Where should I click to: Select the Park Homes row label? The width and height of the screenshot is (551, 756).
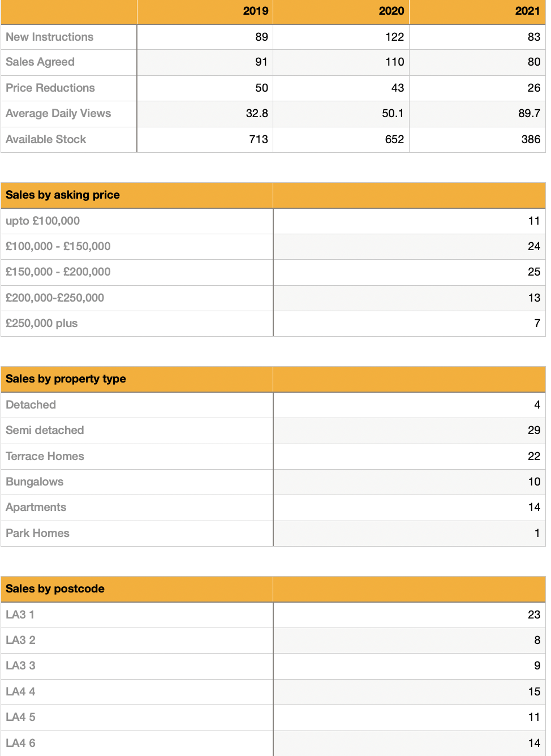click(x=37, y=533)
